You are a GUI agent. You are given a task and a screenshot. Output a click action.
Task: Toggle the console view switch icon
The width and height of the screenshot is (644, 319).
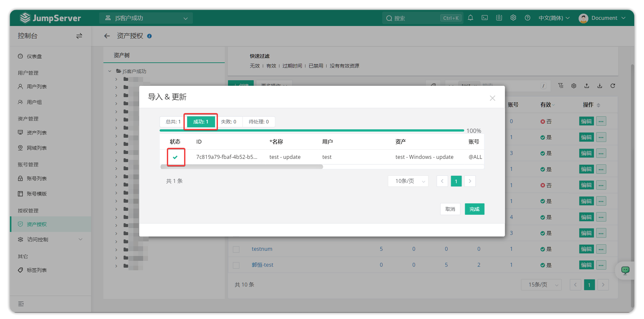[79, 36]
